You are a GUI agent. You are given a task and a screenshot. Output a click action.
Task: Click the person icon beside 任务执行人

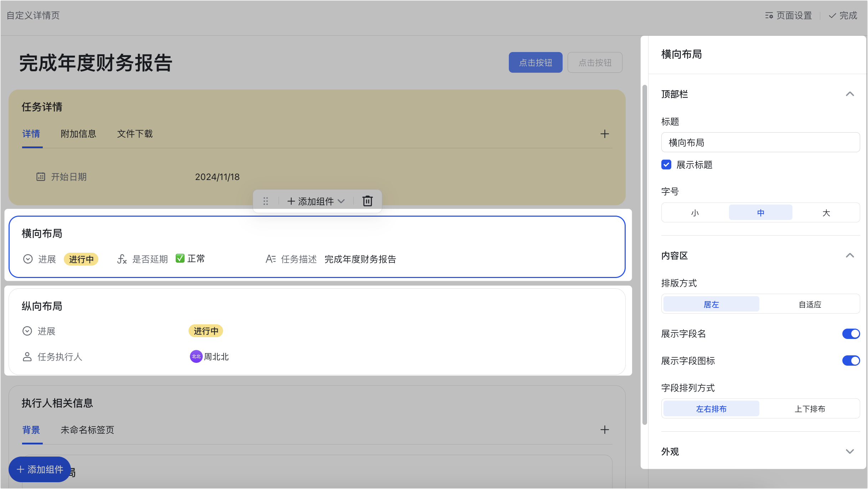27,357
